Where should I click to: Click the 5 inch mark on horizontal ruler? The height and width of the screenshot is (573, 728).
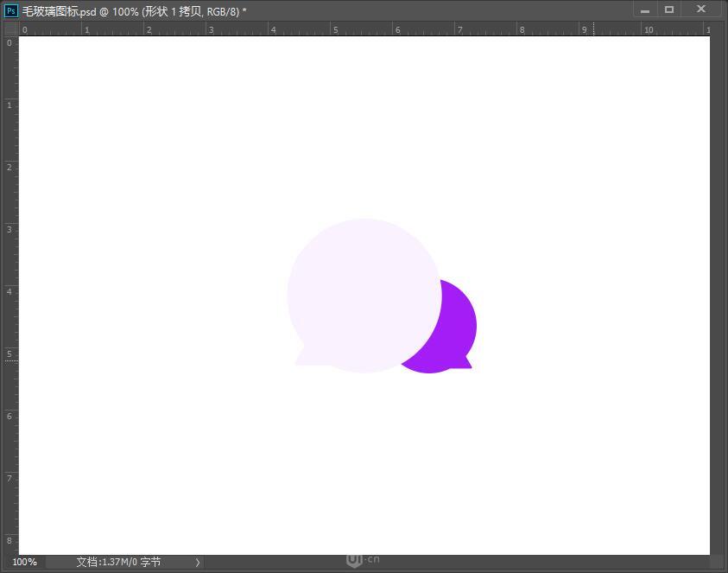pyautogui.click(x=336, y=29)
